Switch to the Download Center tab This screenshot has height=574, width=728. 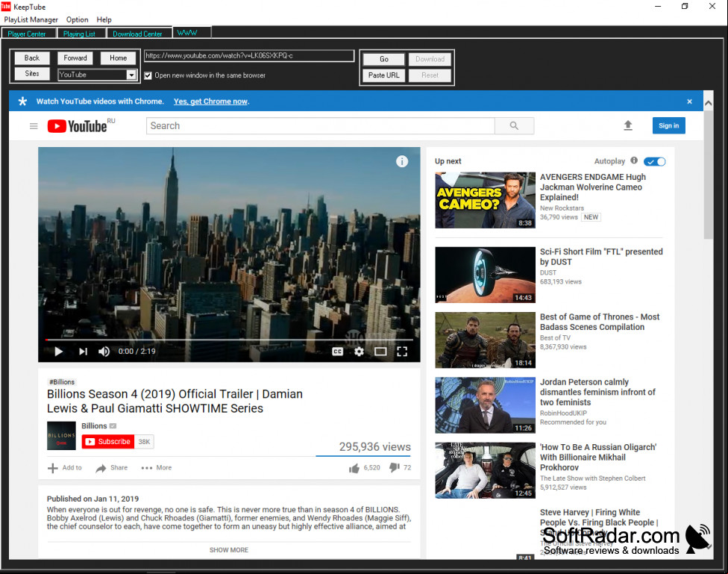pos(137,34)
